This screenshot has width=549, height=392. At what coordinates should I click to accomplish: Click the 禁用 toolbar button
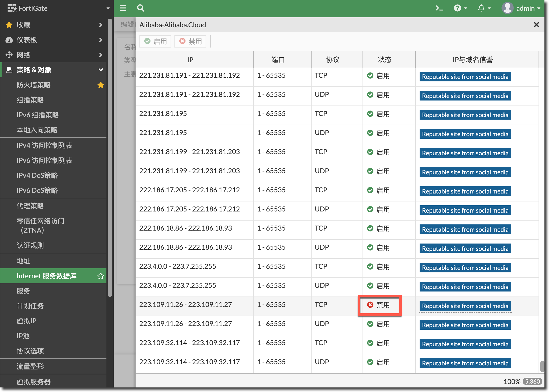tap(190, 41)
